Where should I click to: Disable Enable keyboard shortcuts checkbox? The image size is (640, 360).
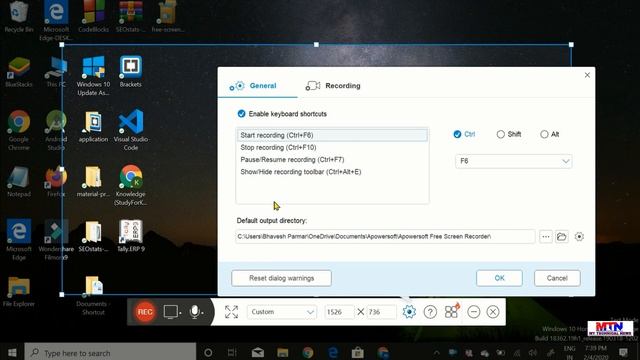pos(241,114)
